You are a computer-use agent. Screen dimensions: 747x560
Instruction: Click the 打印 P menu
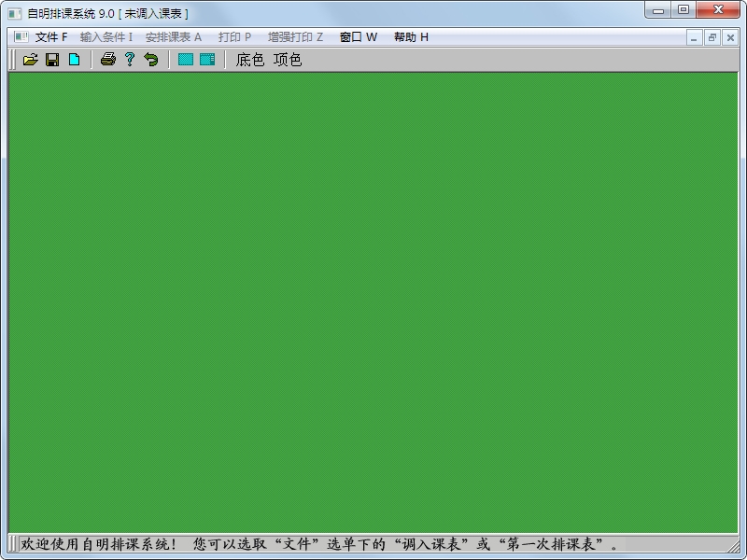click(234, 37)
